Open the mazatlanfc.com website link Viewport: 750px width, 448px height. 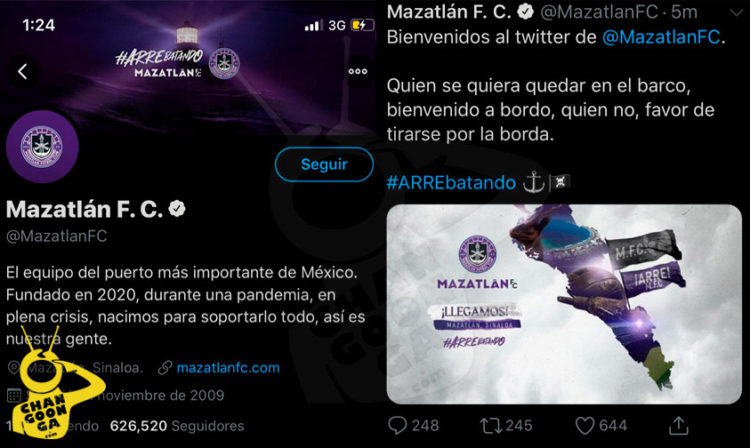[x=228, y=368]
